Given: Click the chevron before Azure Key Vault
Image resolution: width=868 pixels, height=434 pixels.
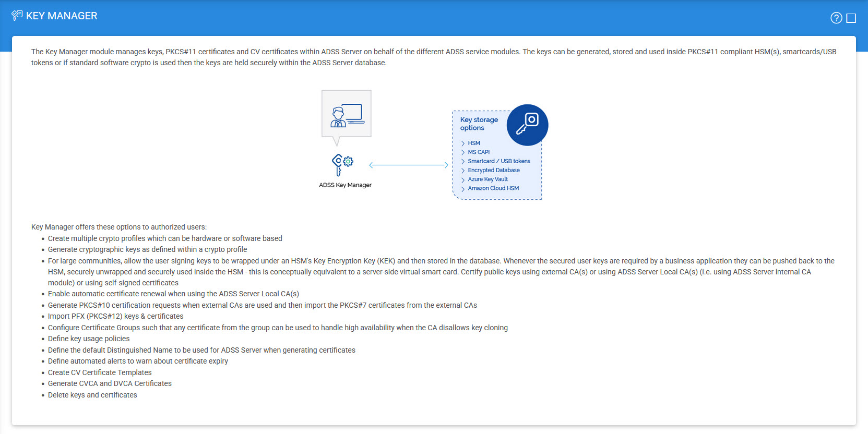Looking at the screenshot, I should (463, 179).
